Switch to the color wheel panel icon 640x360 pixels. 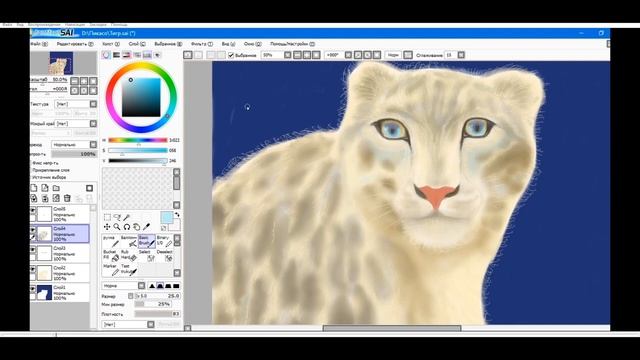point(106,55)
